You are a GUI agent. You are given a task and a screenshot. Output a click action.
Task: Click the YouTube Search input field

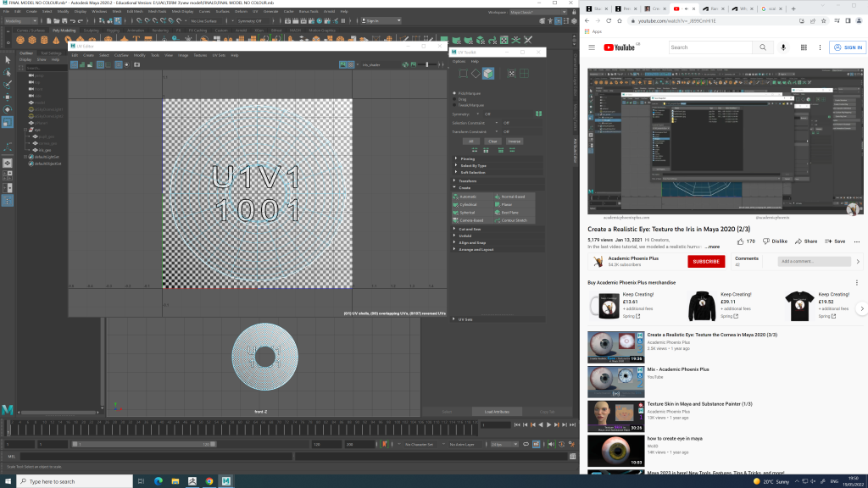coord(710,47)
